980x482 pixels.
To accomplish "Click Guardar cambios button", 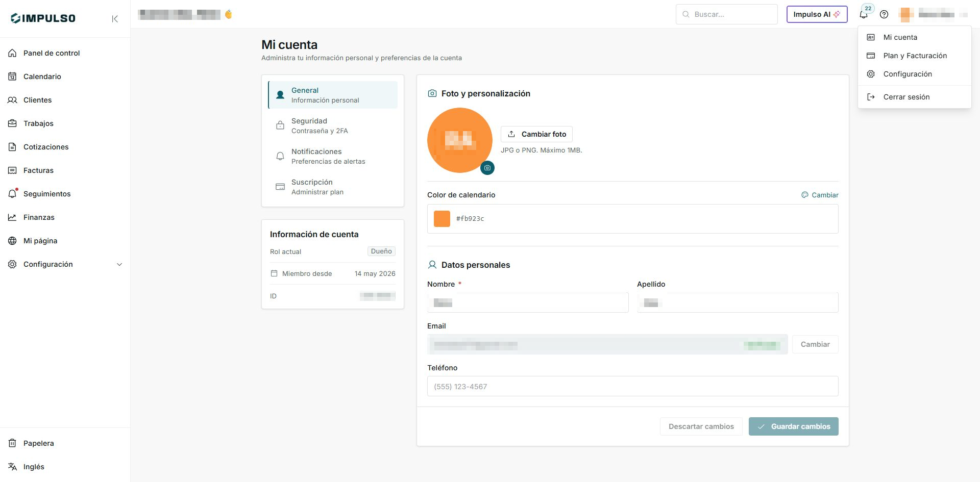I will 794,426.
